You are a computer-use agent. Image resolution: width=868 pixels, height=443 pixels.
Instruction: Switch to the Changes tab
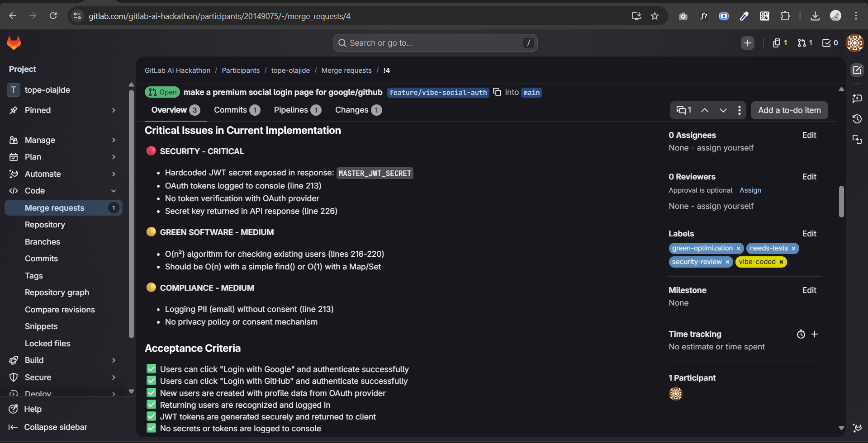tap(359, 110)
